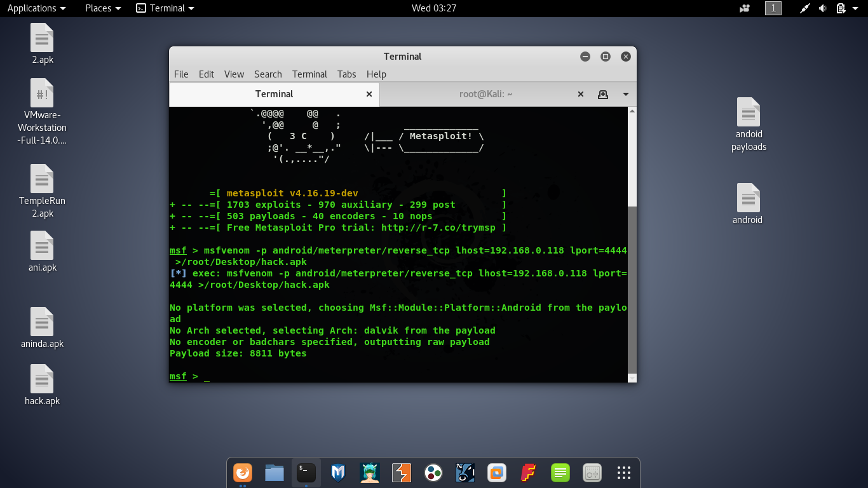Click the '503 payloads - 40 encoders' line
This screenshot has height=488, width=868.
tap(329, 216)
